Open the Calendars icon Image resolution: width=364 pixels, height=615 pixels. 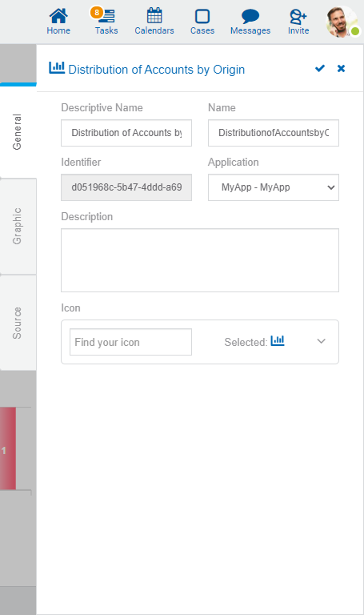point(154,22)
